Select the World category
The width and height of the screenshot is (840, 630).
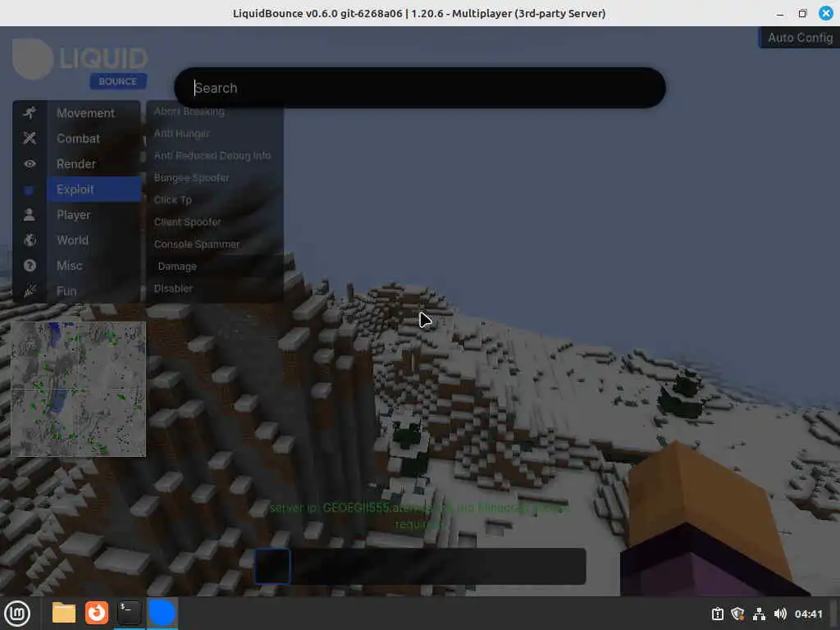point(94,240)
